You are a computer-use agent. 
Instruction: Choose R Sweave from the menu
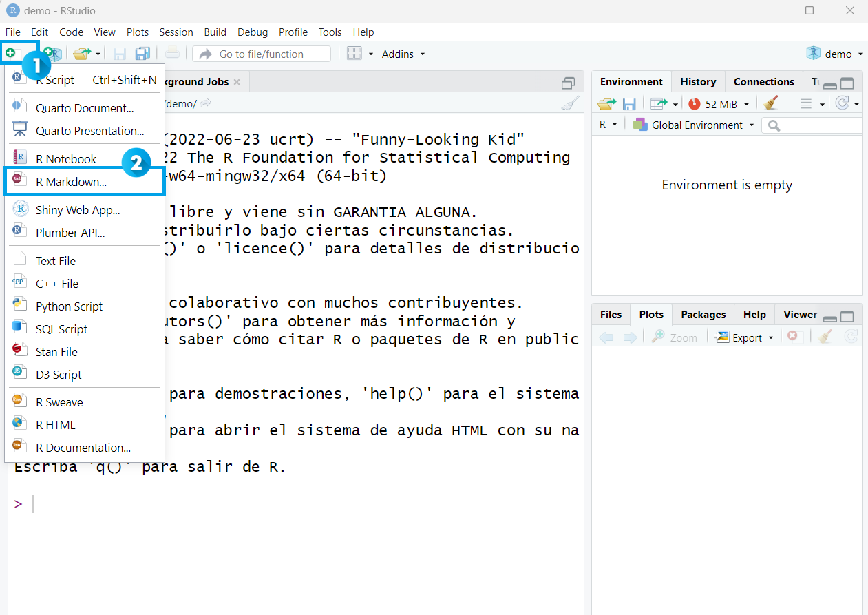pos(85,402)
